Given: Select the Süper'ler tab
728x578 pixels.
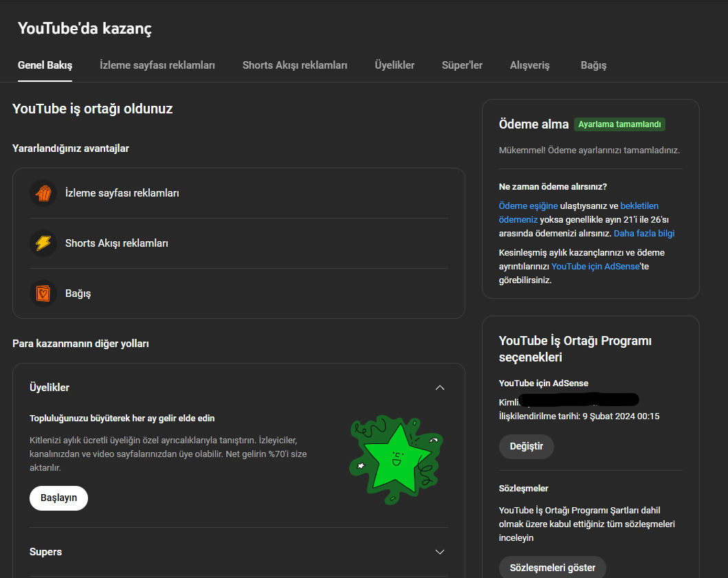Looking at the screenshot, I should click(462, 65).
